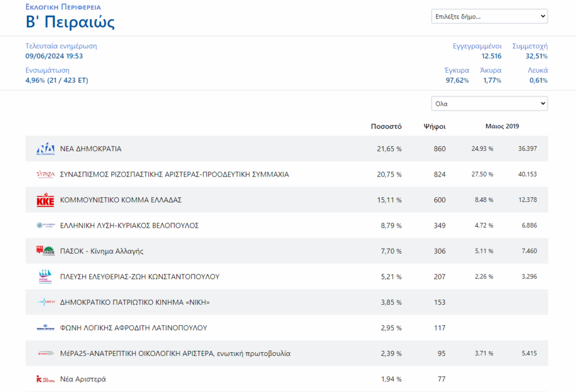Select the percentage '2,95 %'
This screenshot has height=392, width=576.
[391, 328]
